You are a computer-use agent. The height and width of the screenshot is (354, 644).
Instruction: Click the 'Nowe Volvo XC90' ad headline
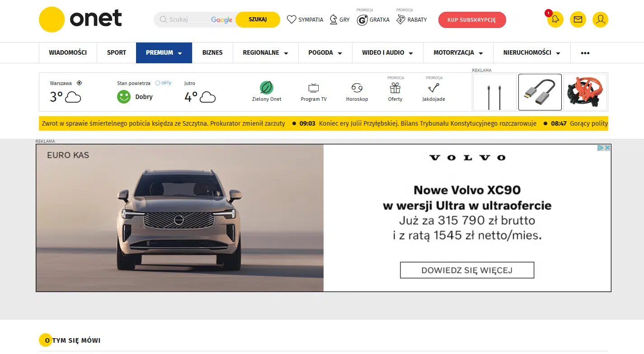pos(467,190)
